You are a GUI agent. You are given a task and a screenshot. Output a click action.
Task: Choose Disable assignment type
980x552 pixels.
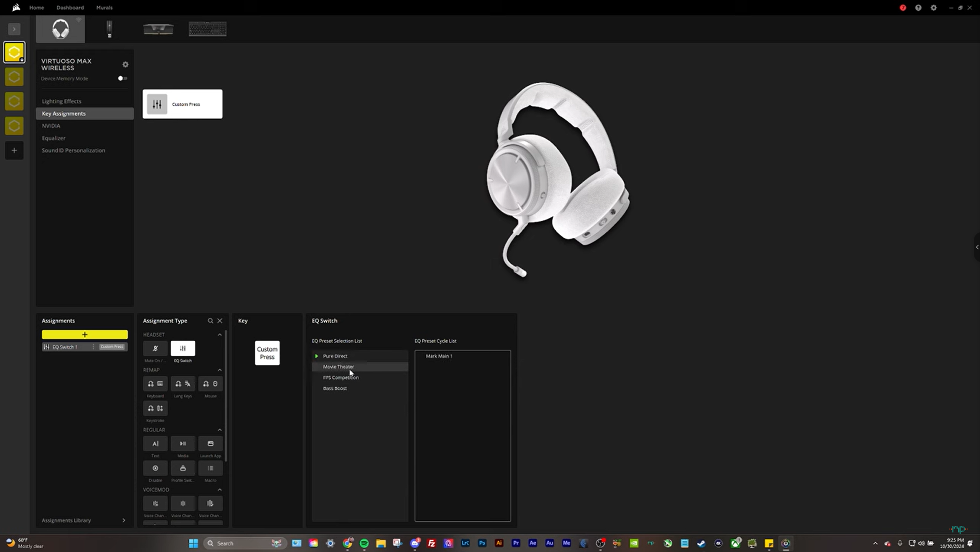pyautogui.click(x=155, y=468)
